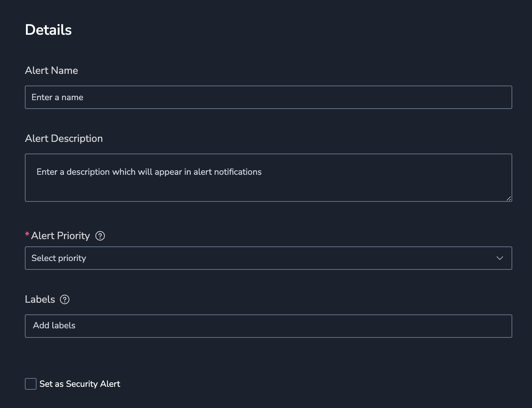Click the chevron arrow in the priority dropdown

[500, 258]
